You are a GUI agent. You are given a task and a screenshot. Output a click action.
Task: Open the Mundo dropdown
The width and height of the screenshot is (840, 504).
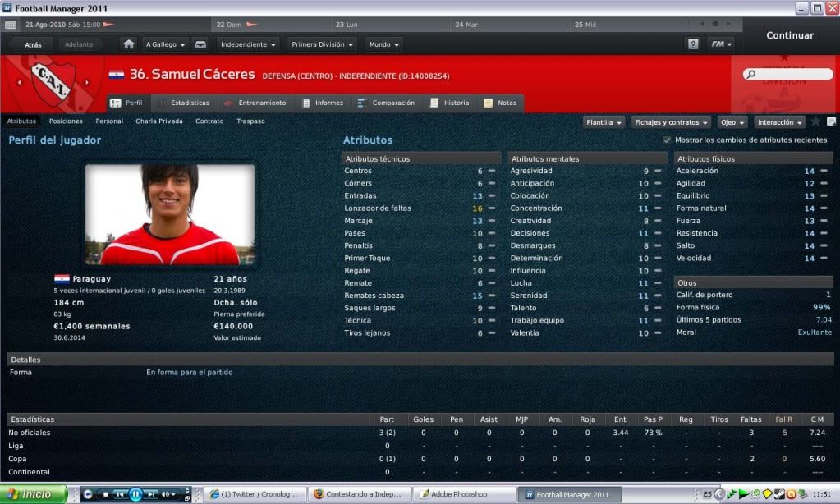[383, 44]
